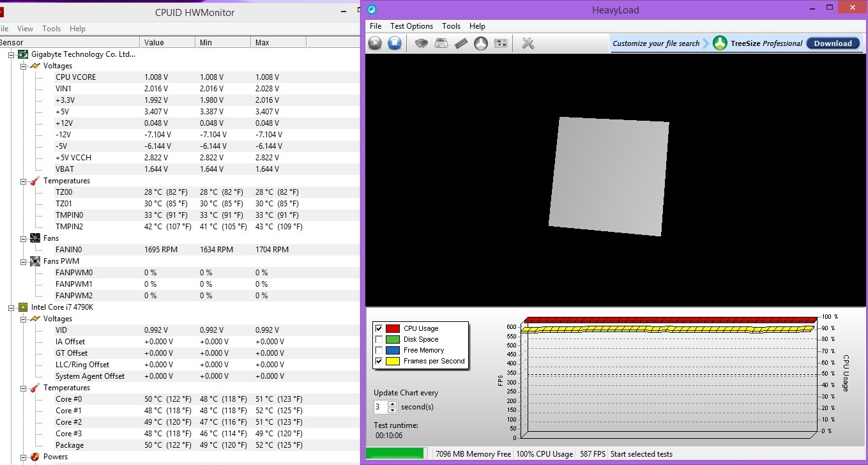
Task: Toggle the memory allocation RAM icon
Action: click(461, 43)
